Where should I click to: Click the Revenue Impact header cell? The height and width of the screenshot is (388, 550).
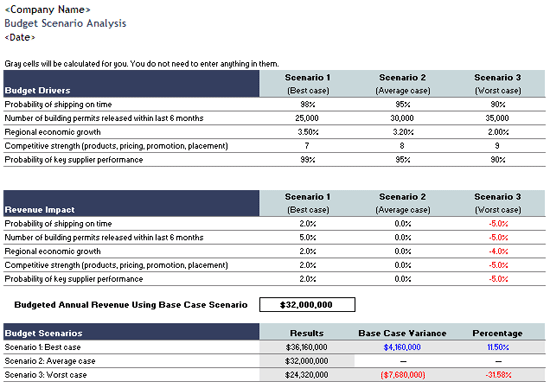132,203
